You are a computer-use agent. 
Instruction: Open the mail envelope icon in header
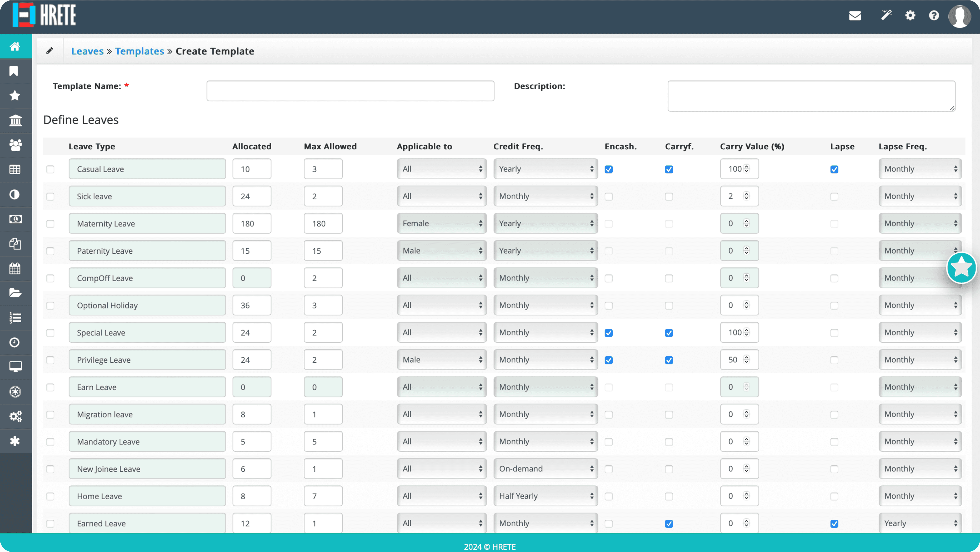click(x=855, y=16)
